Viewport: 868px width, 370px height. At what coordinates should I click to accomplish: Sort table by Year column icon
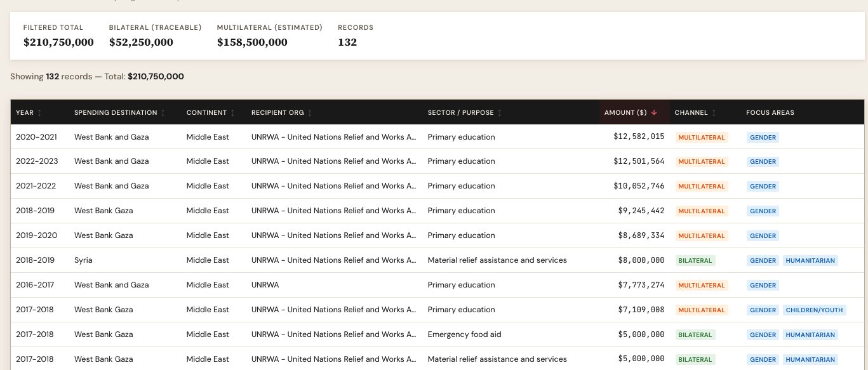click(40, 113)
